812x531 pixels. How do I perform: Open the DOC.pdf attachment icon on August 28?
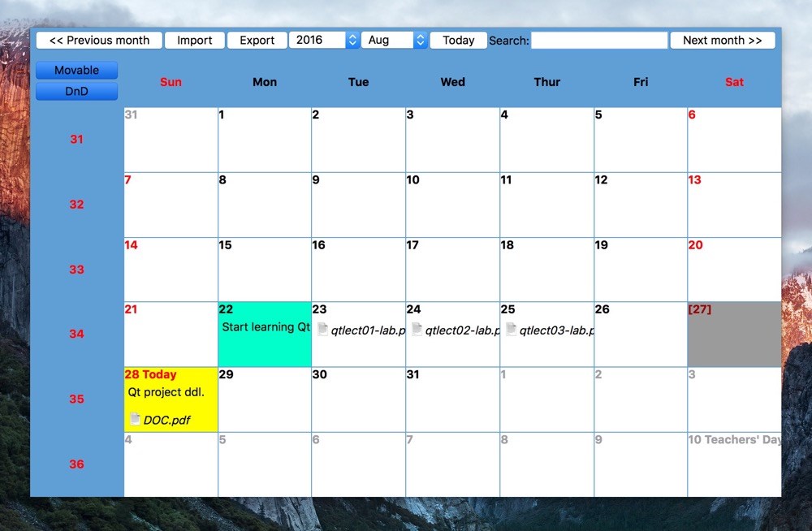tap(134, 420)
